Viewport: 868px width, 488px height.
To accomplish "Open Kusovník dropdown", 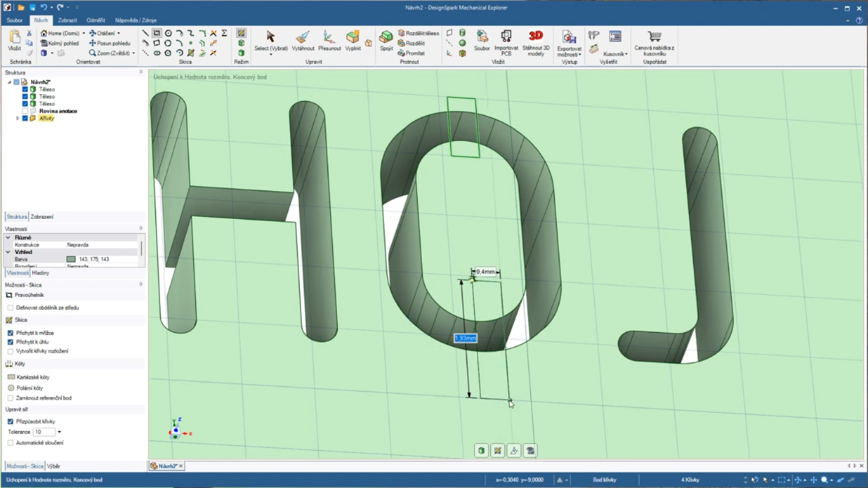I will 627,54.
